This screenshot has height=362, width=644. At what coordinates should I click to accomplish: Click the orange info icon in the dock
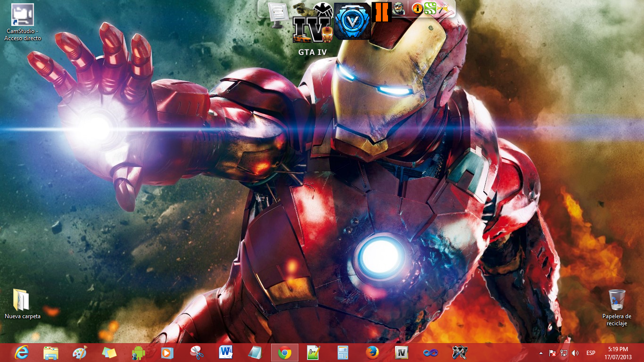417,8
